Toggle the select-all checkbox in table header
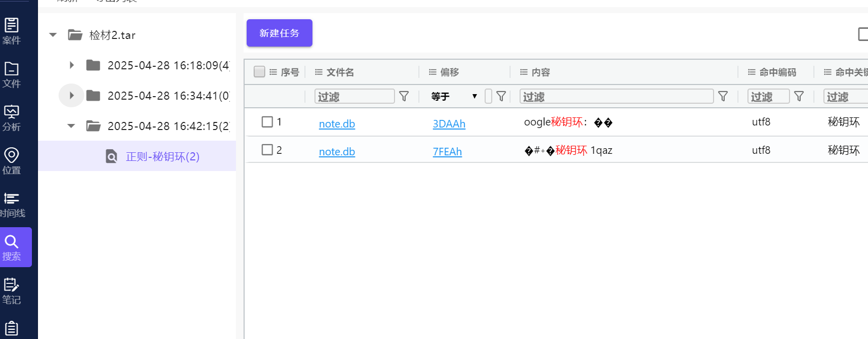 point(259,72)
